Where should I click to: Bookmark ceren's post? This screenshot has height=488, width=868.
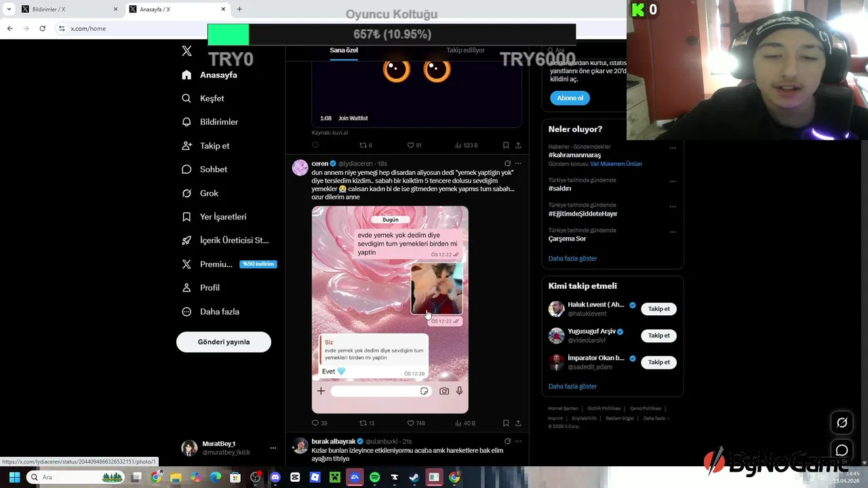coord(506,423)
